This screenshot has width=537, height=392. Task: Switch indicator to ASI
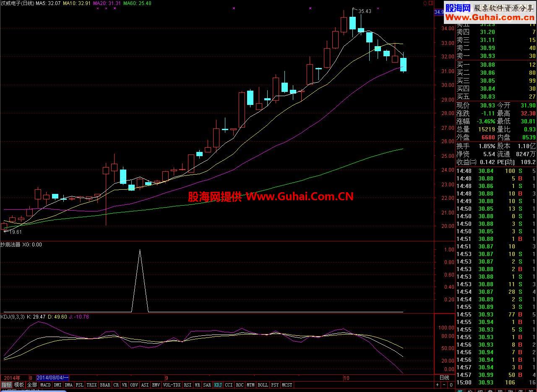click(x=145, y=384)
